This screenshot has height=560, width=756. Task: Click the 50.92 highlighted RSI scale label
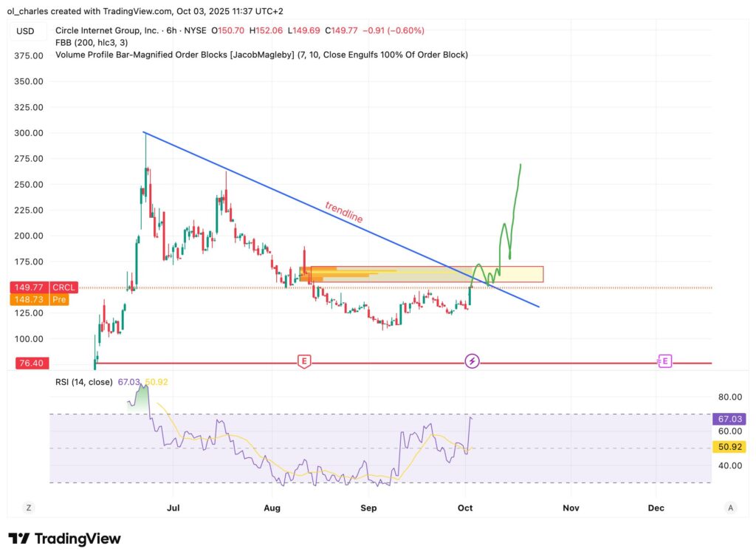point(728,447)
